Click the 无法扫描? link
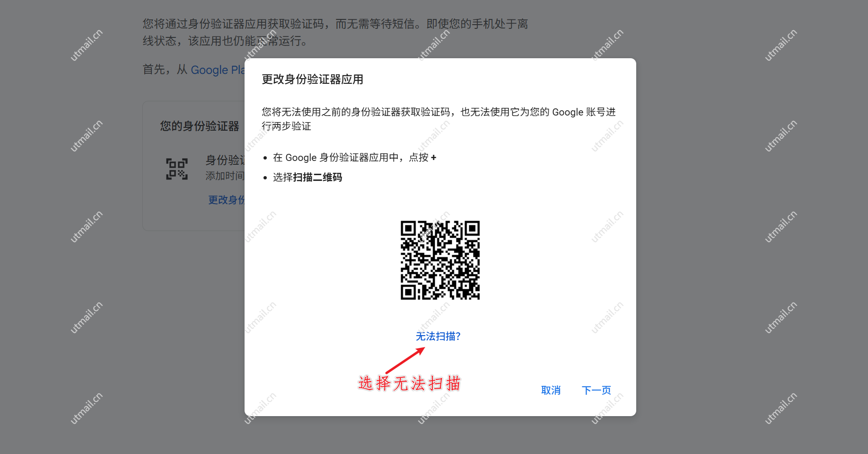868x454 pixels. tap(438, 336)
